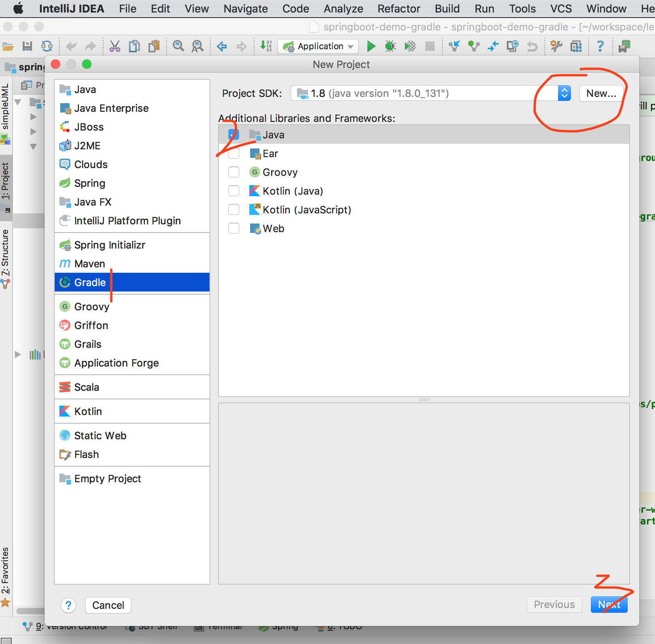Open the IntelliJ IDEA application menu
Screen dimensions: 655x644
pyautogui.click(x=72, y=9)
